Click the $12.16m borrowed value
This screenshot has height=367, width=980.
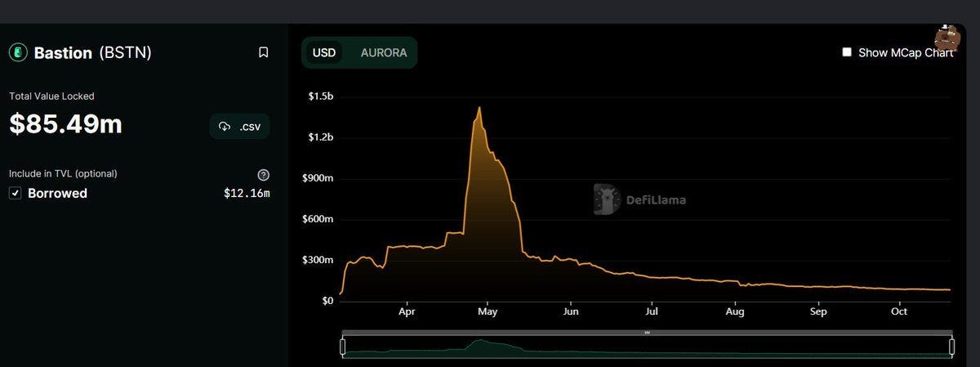pos(247,194)
